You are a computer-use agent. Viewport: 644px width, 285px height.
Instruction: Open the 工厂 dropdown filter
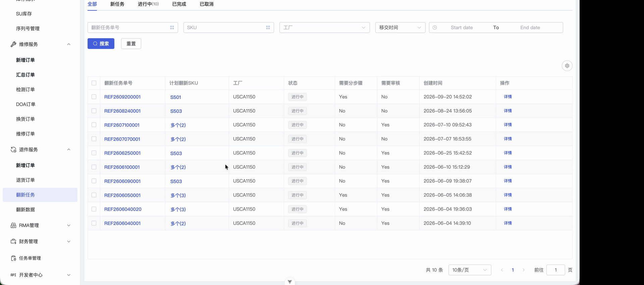click(x=325, y=27)
